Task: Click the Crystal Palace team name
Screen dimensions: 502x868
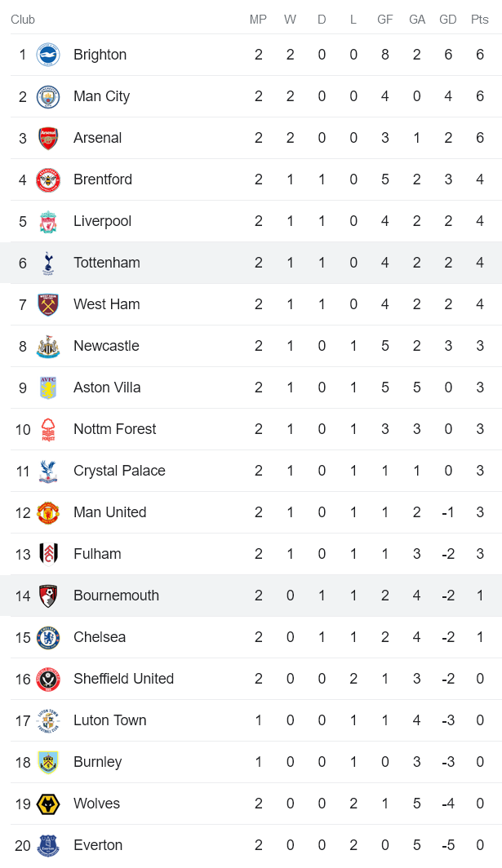Action: 120,471
